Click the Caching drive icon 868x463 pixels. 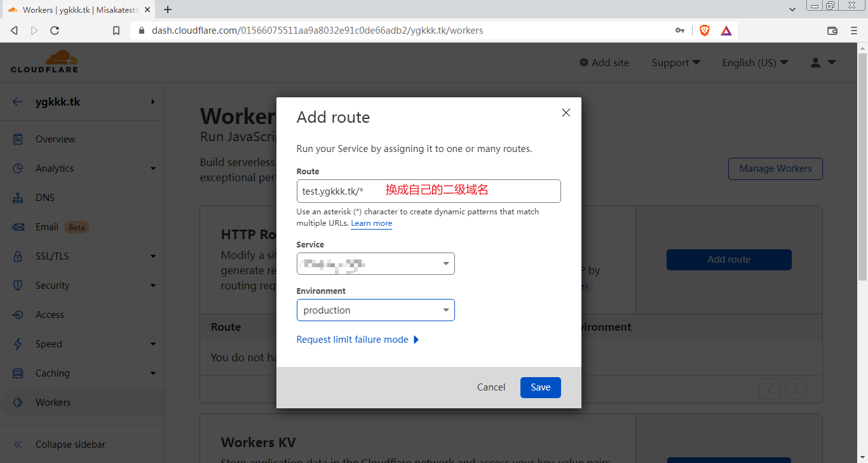pos(18,373)
